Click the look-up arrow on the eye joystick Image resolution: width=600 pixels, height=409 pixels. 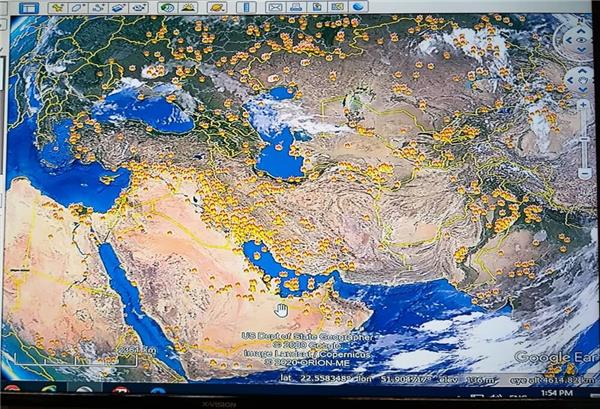(581, 31)
